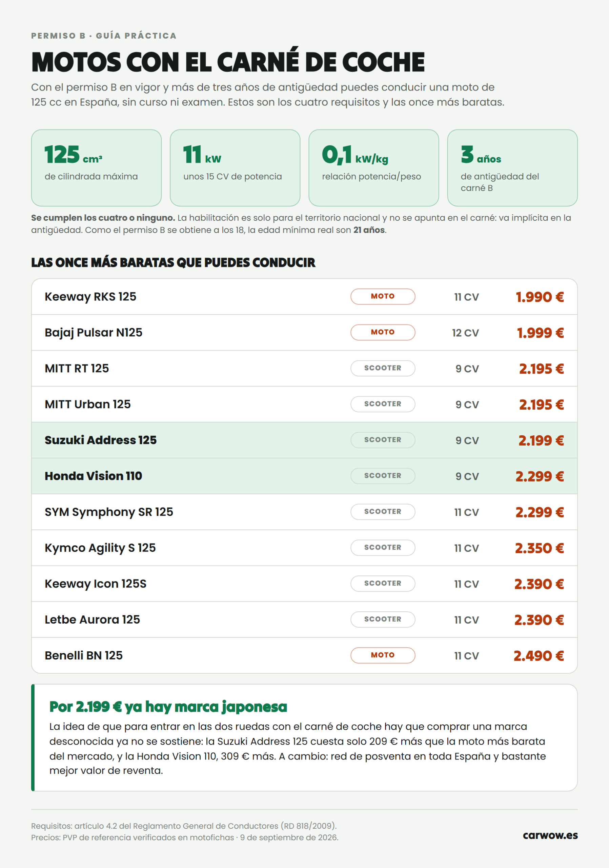Click the 2.350 € price

540,549
